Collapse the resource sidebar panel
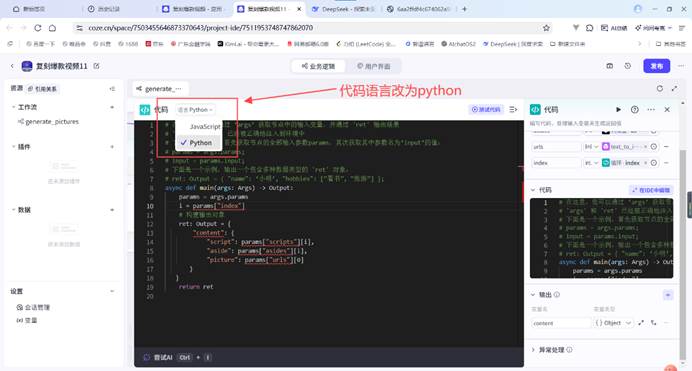692x371 pixels. click(112, 89)
